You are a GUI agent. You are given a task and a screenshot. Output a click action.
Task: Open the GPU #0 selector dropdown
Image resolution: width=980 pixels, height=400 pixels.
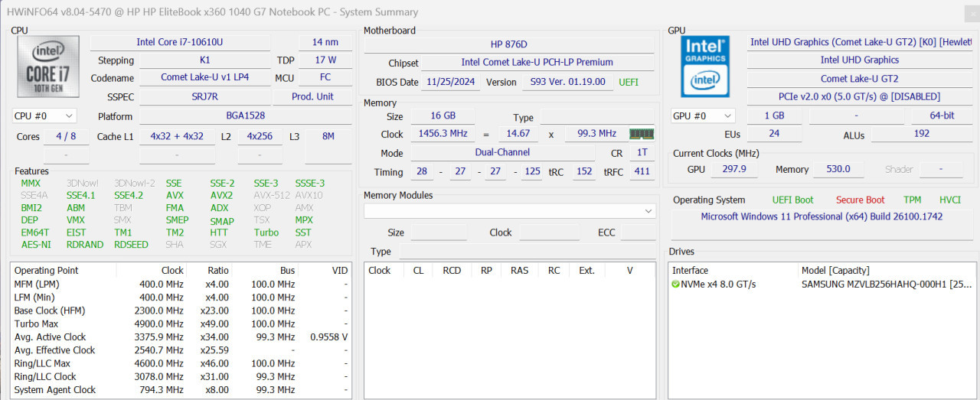[x=702, y=115]
